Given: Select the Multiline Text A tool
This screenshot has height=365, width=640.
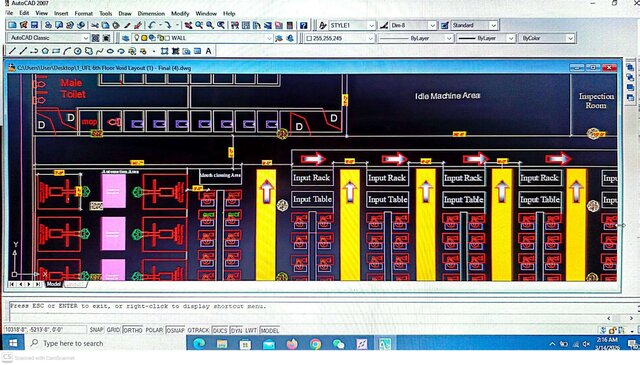Looking at the screenshot, I should (209, 51).
